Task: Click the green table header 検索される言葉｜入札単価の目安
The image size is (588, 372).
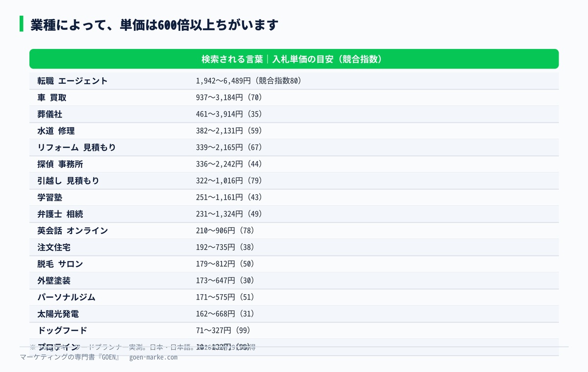Action: point(294,59)
